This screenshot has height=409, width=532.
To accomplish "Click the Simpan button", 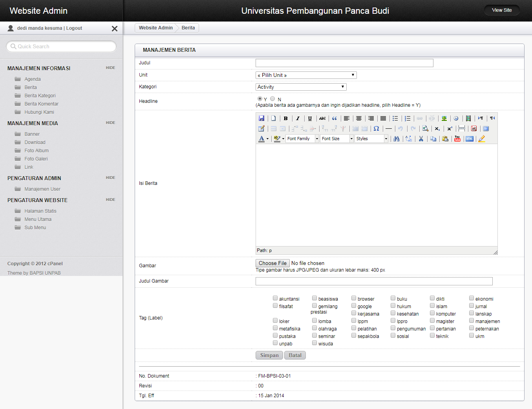I will pyautogui.click(x=269, y=355).
